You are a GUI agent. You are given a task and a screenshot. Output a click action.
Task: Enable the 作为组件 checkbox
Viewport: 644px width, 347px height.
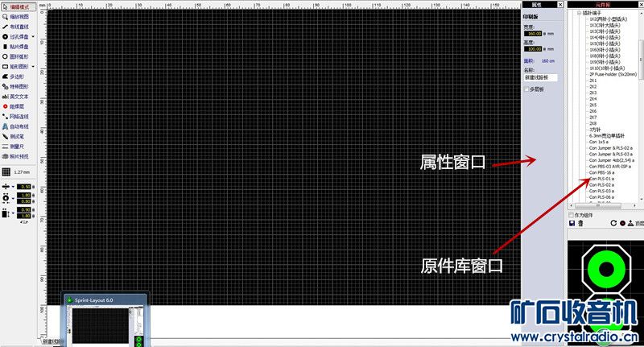[x=571, y=215]
